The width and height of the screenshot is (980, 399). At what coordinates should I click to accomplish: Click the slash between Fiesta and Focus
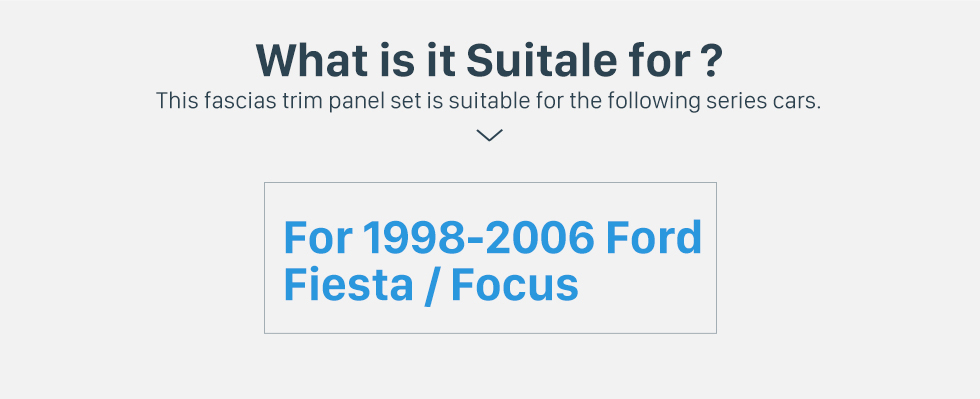click(432, 286)
